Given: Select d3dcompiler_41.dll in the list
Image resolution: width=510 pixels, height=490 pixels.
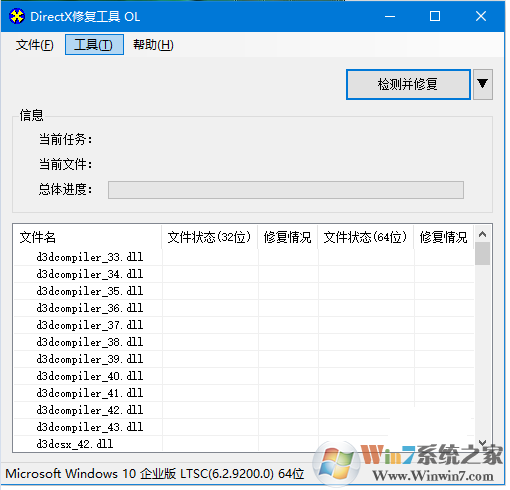Looking at the screenshot, I should 90,393.
